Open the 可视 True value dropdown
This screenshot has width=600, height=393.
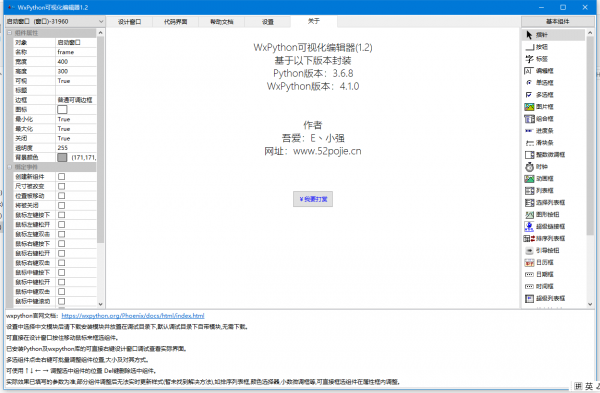pyautogui.click(x=76, y=81)
